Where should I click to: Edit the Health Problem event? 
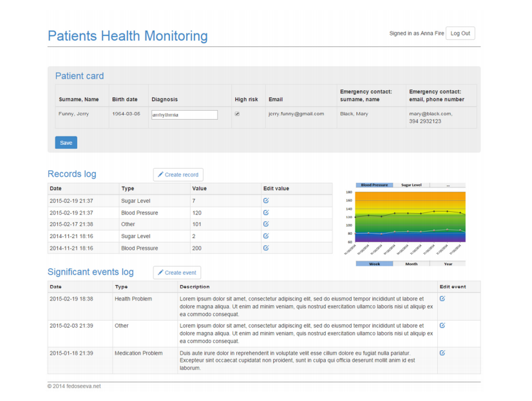(442, 299)
